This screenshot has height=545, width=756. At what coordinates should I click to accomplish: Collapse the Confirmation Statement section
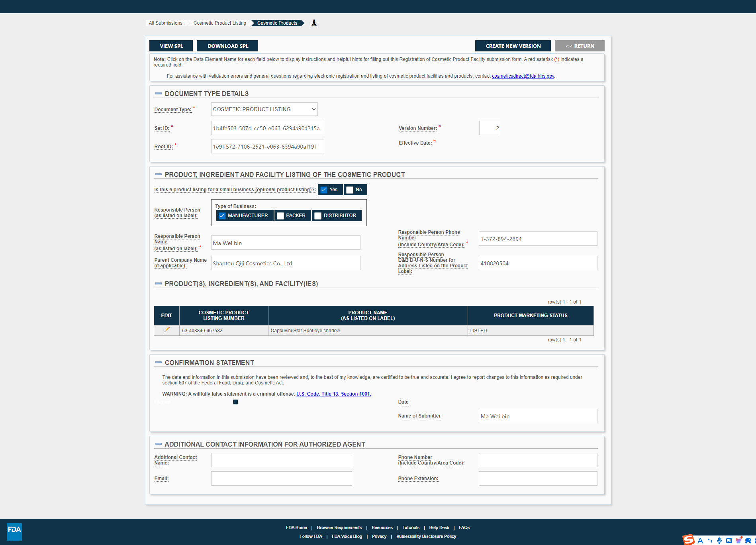pyautogui.click(x=159, y=363)
